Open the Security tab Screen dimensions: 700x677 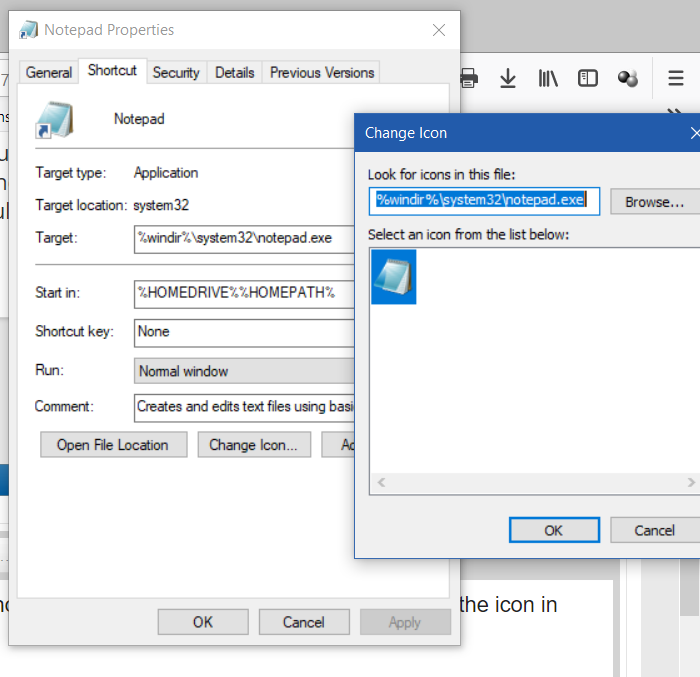click(x=176, y=72)
